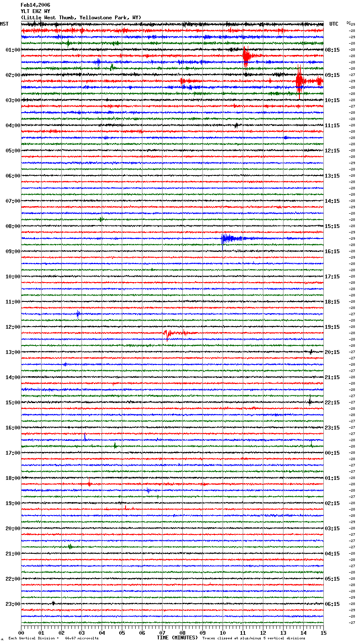Click the date text Feb14,2006
Screen dimensions: 357x644
(x=35, y=5)
